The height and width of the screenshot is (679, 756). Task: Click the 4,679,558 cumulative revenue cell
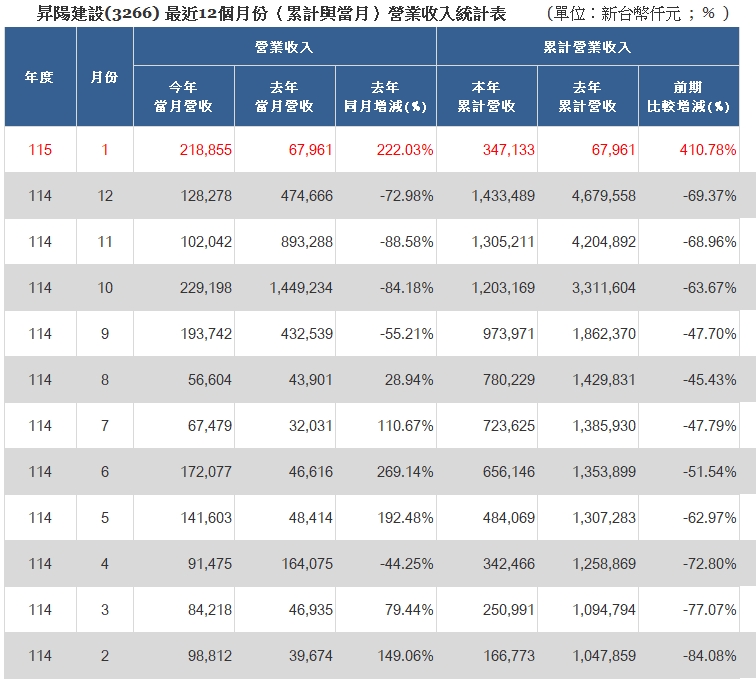point(604,196)
